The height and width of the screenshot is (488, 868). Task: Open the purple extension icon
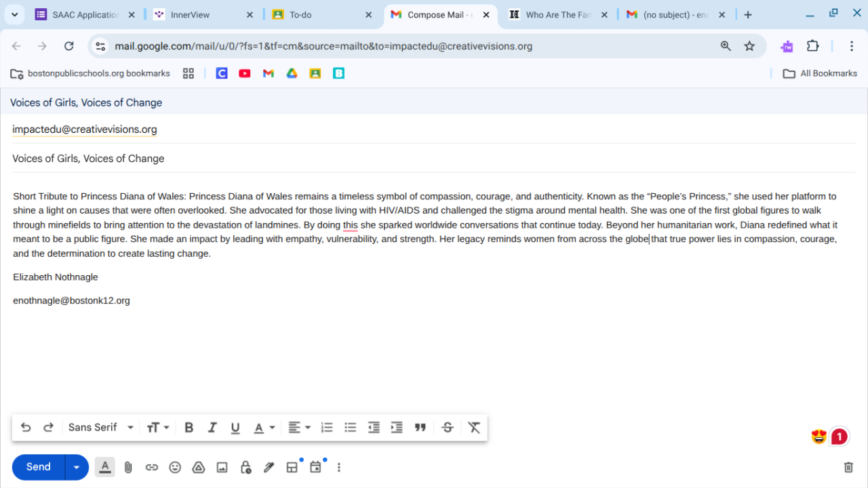[x=787, y=46]
